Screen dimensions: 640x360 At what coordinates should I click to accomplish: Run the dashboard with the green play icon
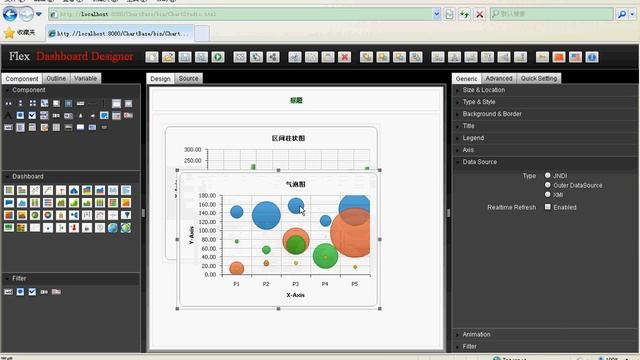[x=218, y=57]
